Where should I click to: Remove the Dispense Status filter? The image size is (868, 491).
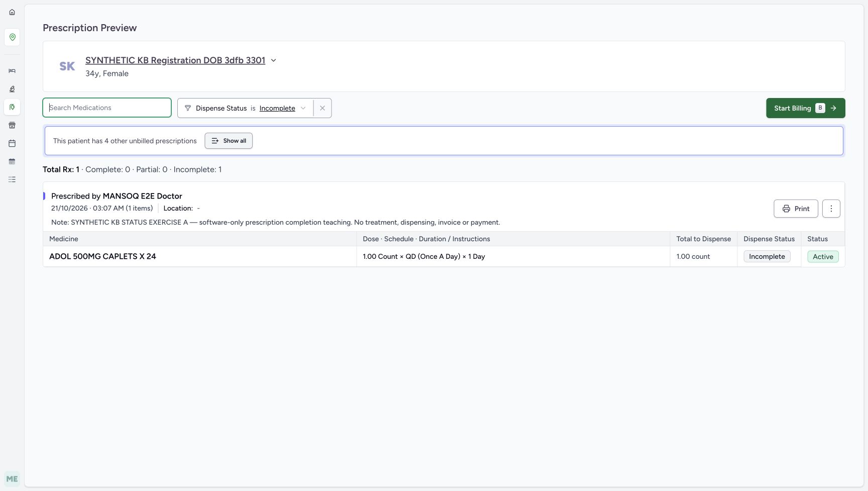322,108
